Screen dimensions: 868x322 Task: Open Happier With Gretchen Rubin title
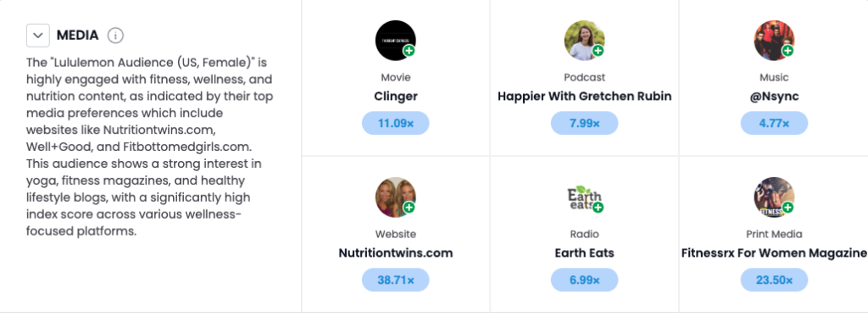click(585, 97)
